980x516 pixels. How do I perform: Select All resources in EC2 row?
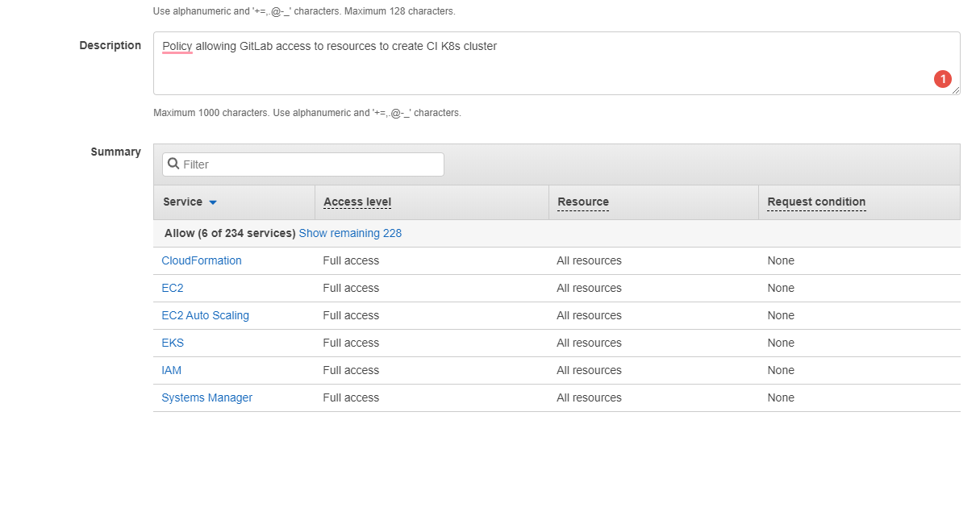[589, 288]
